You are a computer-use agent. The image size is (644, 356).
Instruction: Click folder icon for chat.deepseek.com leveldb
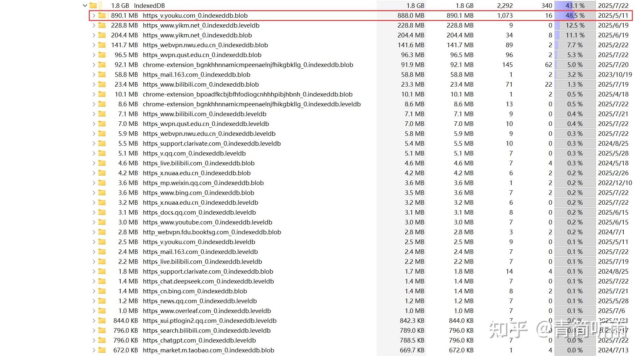[x=102, y=281]
